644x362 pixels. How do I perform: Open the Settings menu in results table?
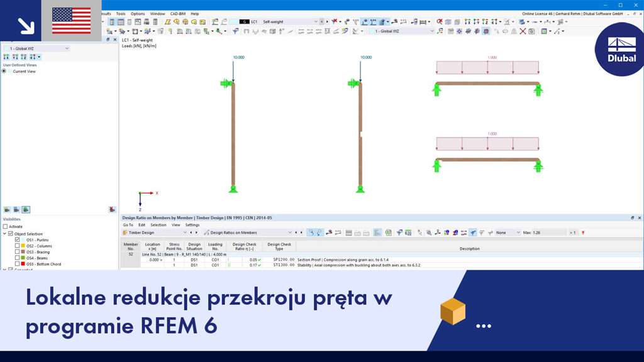click(x=192, y=225)
